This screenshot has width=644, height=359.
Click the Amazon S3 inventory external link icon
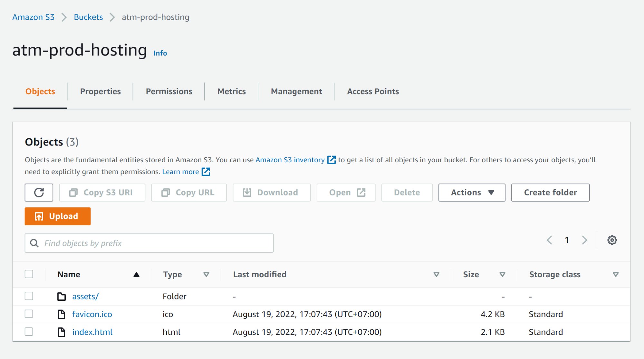click(332, 160)
